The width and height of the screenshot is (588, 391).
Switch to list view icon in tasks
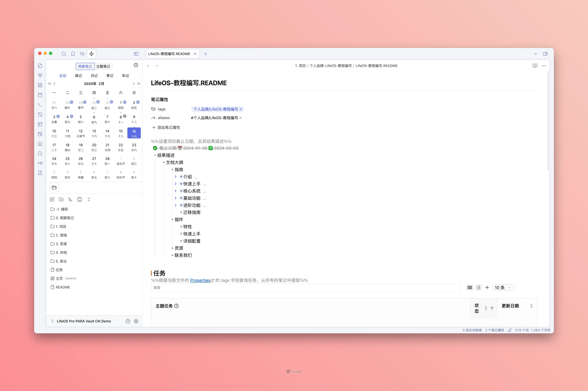(478, 287)
